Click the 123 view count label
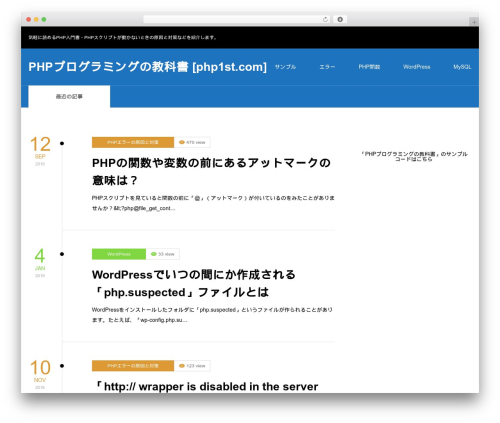The image size is (500, 423). point(196,366)
